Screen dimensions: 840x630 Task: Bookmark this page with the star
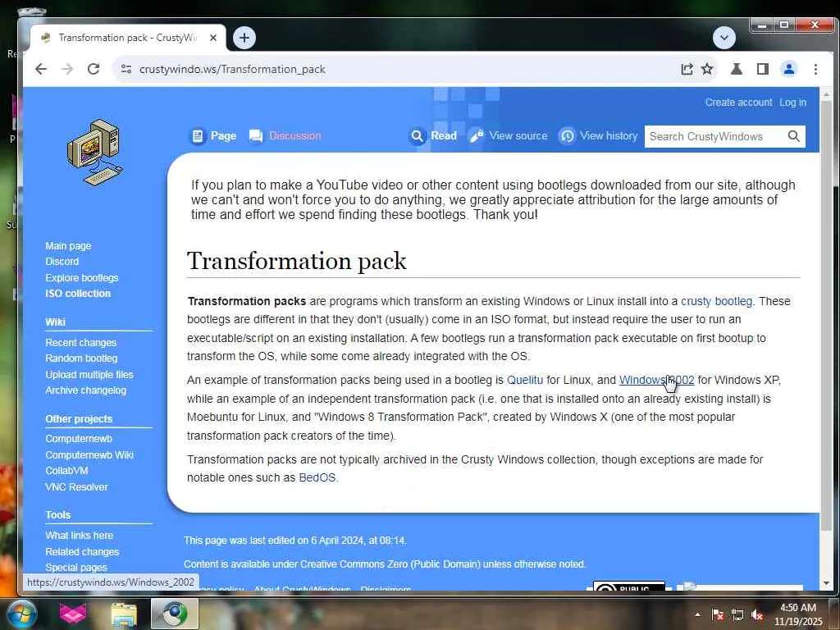(707, 69)
